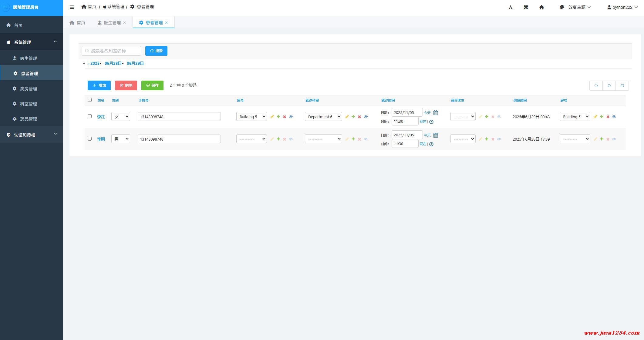Screen dimensions: 644x340
Task: Open the gender dropdown for 李红
Action: 120,117
